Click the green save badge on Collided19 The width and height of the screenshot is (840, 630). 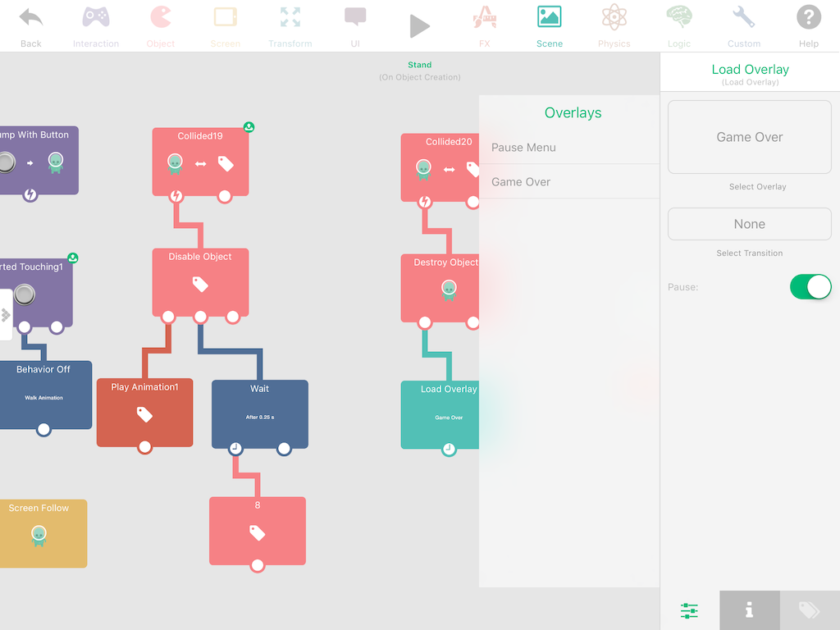click(x=249, y=127)
